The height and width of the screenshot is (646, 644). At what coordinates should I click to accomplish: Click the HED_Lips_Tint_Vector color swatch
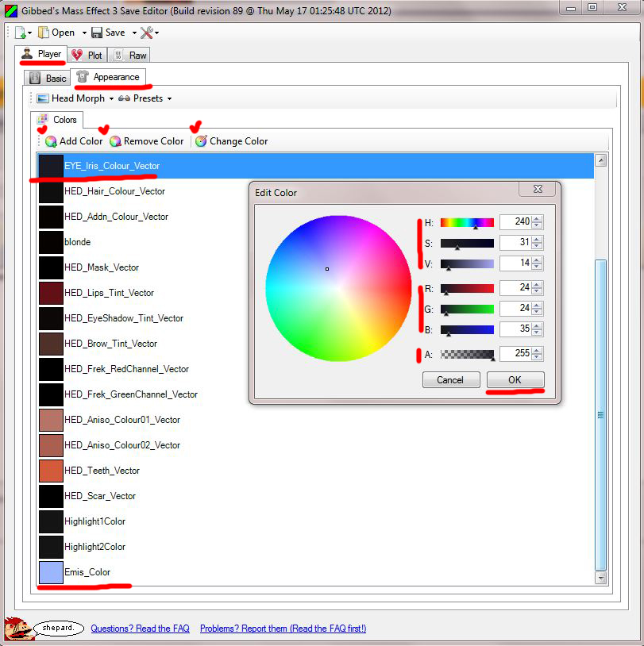[51, 293]
